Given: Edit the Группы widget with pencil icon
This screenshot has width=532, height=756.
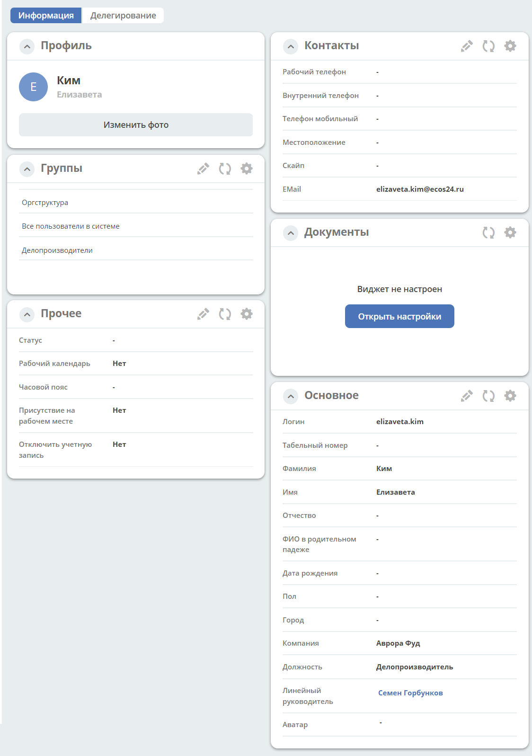Looking at the screenshot, I should [x=203, y=169].
